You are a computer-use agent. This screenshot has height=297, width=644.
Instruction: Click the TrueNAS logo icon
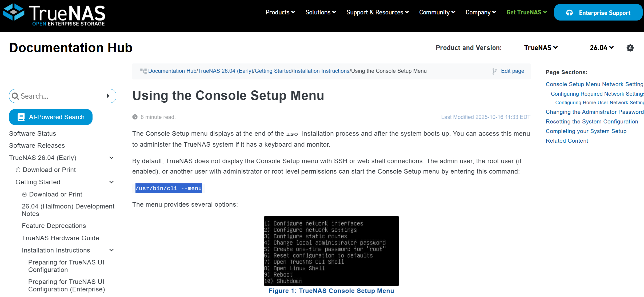[x=13, y=12]
